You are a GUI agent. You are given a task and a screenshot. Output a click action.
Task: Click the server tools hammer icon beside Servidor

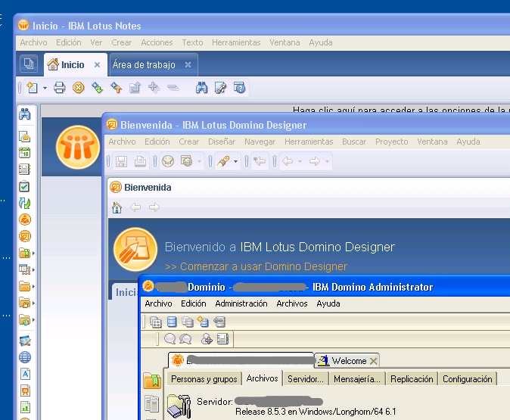coord(179,406)
